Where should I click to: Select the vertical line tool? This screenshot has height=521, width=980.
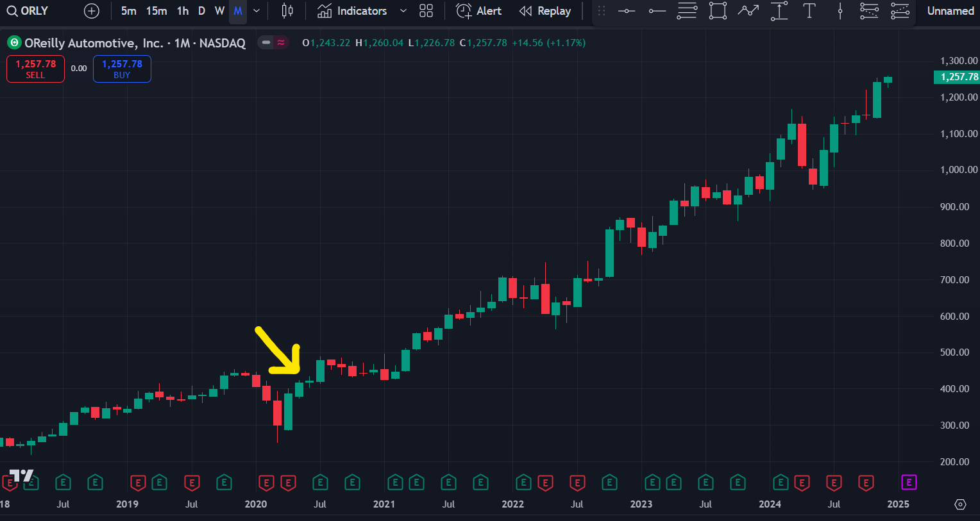pyautogui.click(x=840, y=11)
